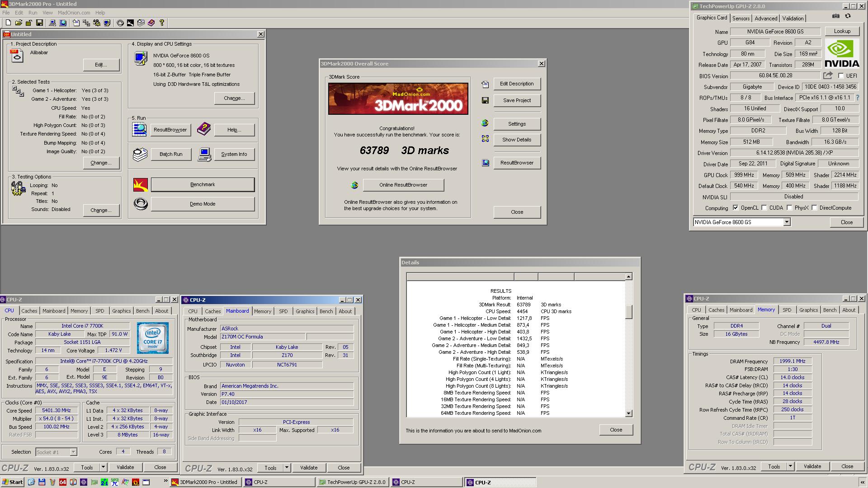
Task: Click GPU-Z refresh icon
Action: (x=848, y=16)
